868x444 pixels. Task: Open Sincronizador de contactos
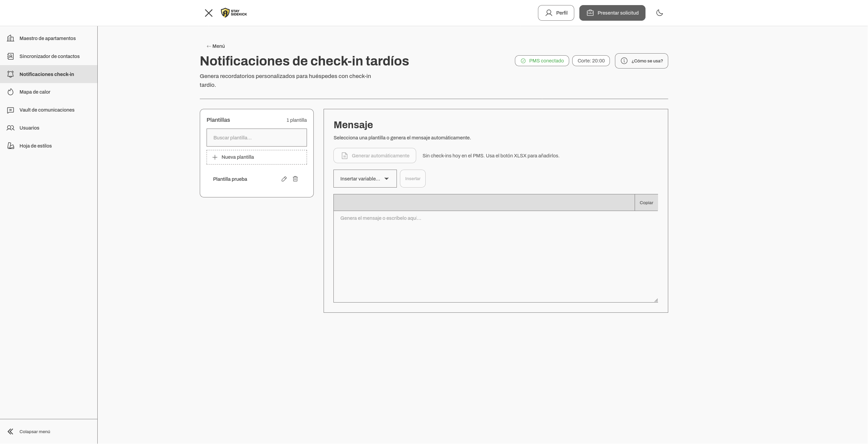coord(49,56)
